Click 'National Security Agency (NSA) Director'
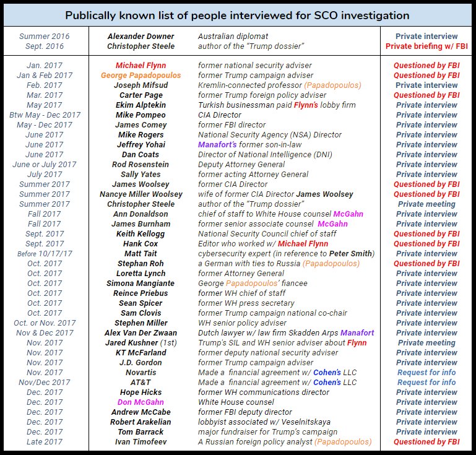This screenshot has width=476, height=455. click(270, 135)
